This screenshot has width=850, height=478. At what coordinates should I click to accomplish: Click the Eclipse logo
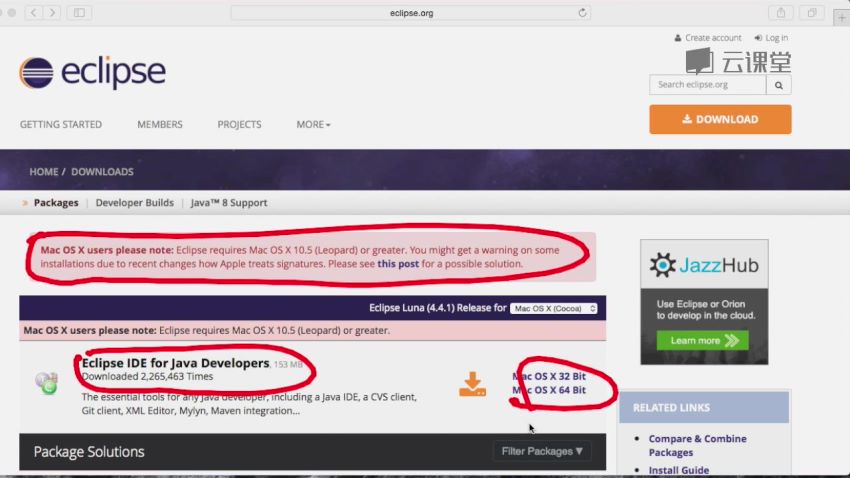[x=92, y=72]
